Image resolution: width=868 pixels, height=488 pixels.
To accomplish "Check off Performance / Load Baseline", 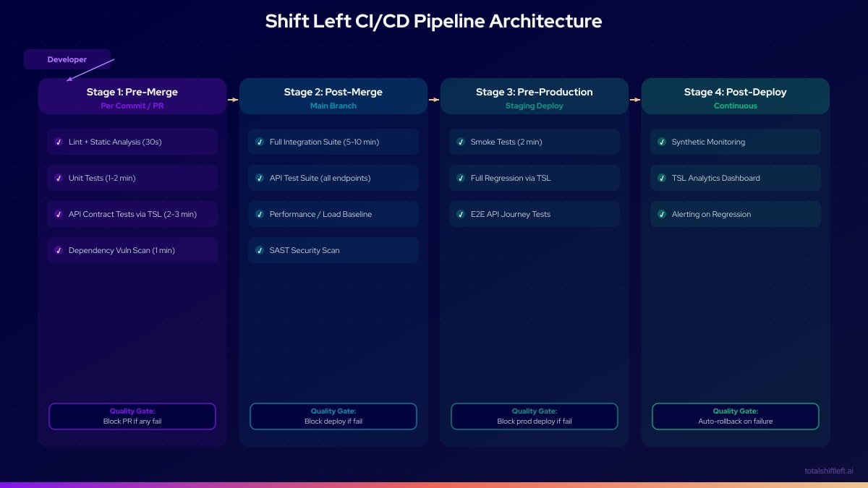I will [260, 214].
